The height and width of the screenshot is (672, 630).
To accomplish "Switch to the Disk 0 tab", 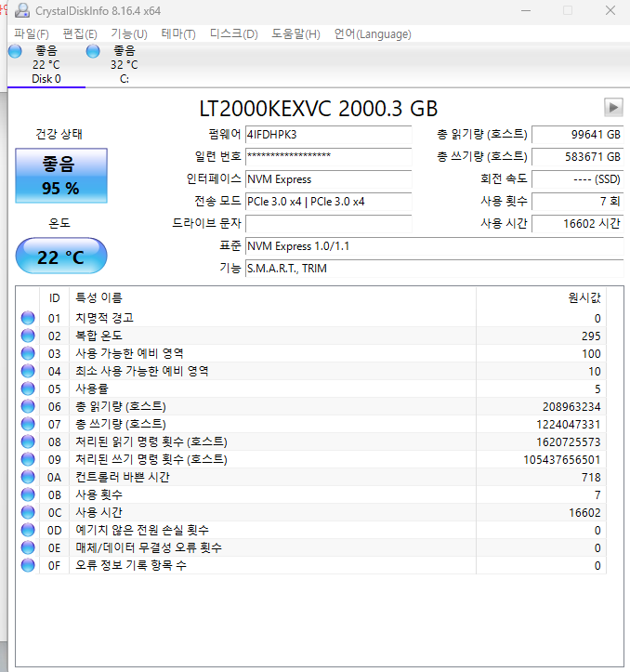I will (x=46, y=65).
